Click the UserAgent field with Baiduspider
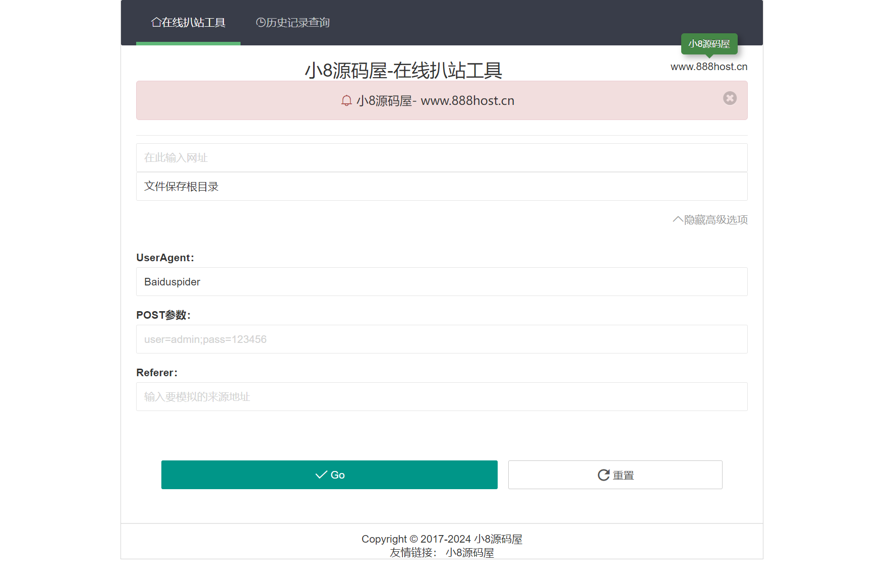 [x=442, y=282]
